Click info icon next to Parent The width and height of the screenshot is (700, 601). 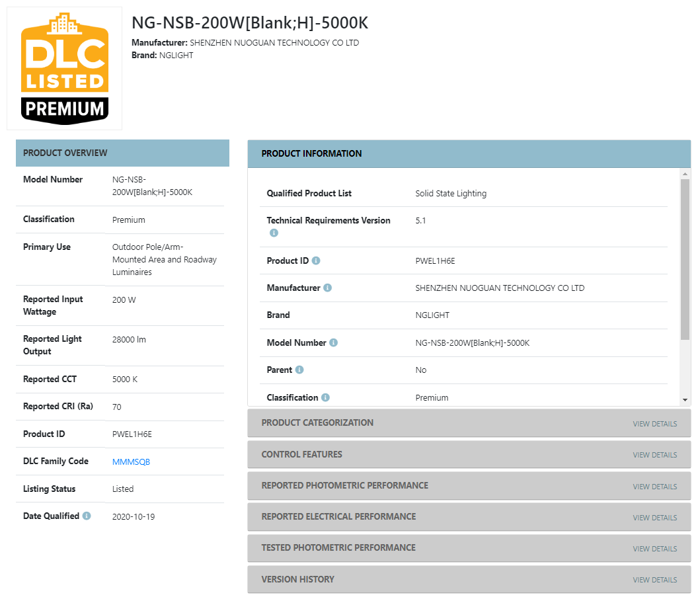(299, 370)
